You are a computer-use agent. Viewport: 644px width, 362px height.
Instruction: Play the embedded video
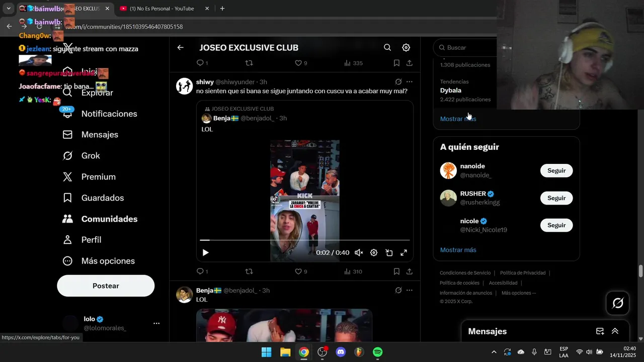[205, 252]
